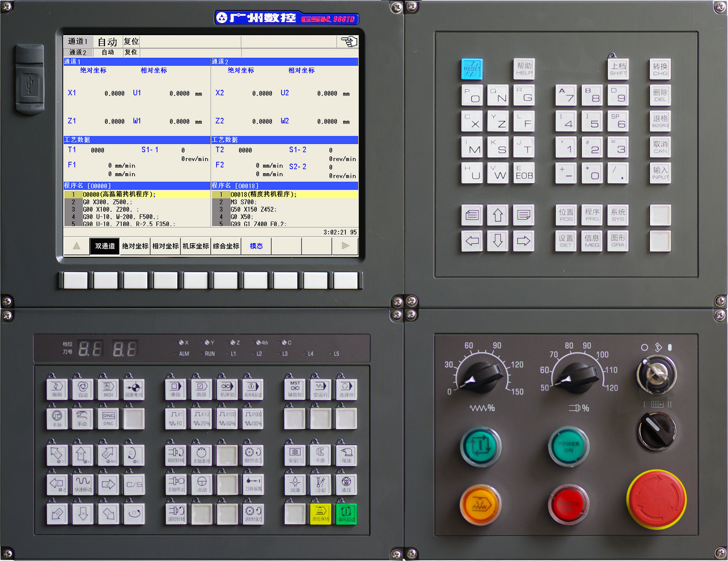728x561 pixels.
Task: Click the yellow Feed Hold key (进给保持)
Action: coord(320,514)
